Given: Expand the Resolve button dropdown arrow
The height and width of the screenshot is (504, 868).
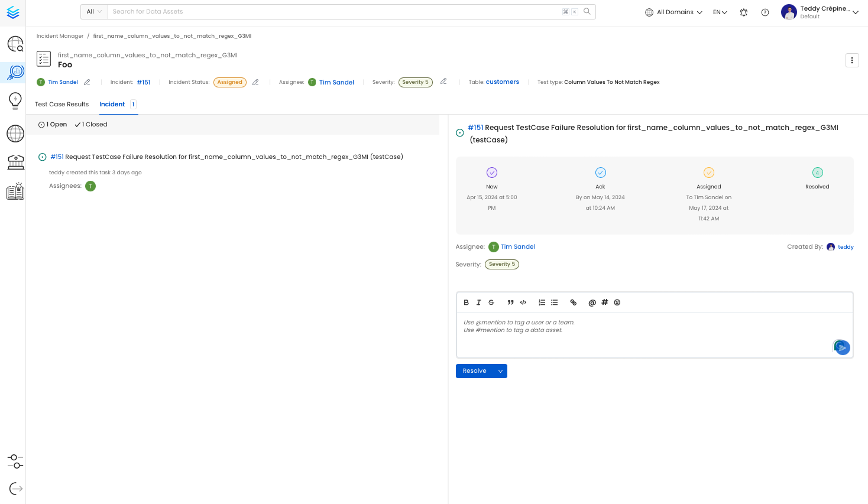Looking at the screenshot, I should pyautogui.click(x=500, y=370).
